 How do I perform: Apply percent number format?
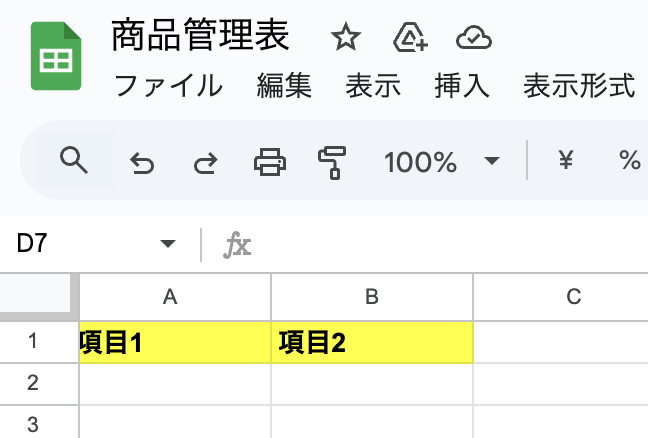pos(629,160)
